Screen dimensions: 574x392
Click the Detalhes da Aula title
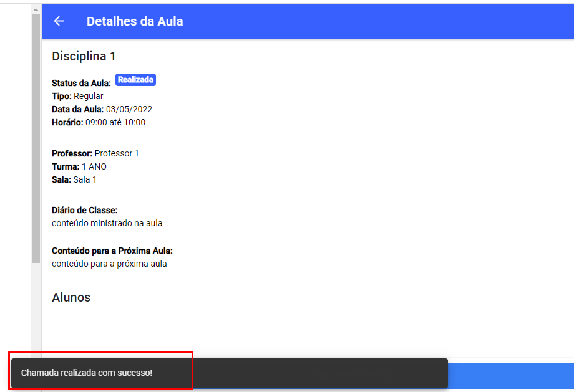click(x=135, y=21)
